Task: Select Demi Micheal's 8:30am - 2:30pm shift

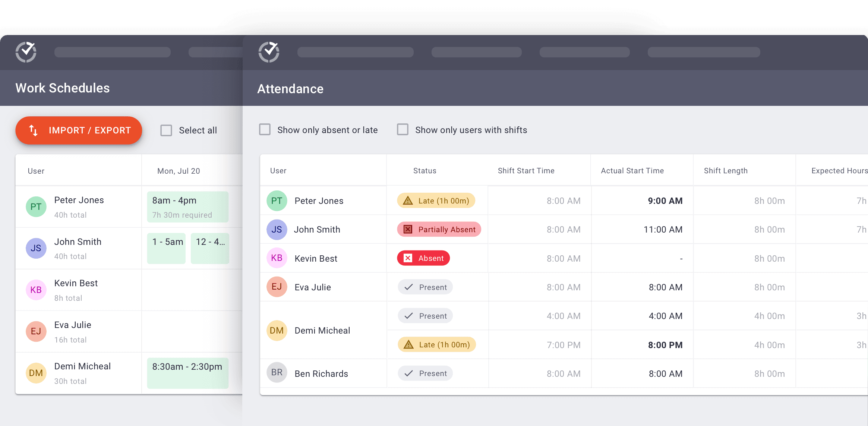Action: 187,373
